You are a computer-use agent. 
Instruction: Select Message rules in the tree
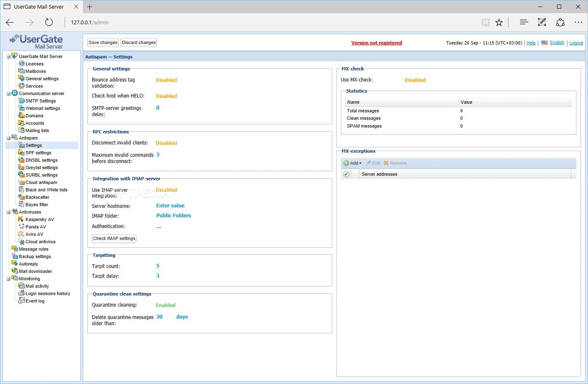point(33,249)
